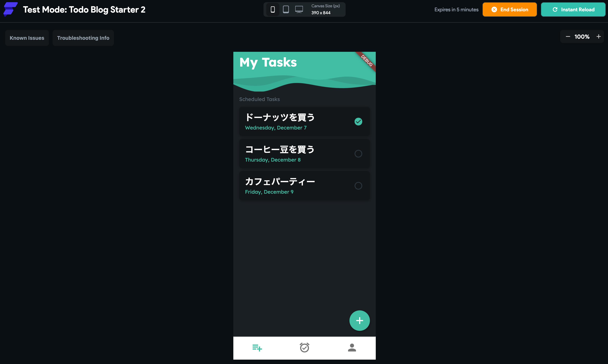608x364 pixels.
Task: Open the task list tab icon
Action: (257, 348)
